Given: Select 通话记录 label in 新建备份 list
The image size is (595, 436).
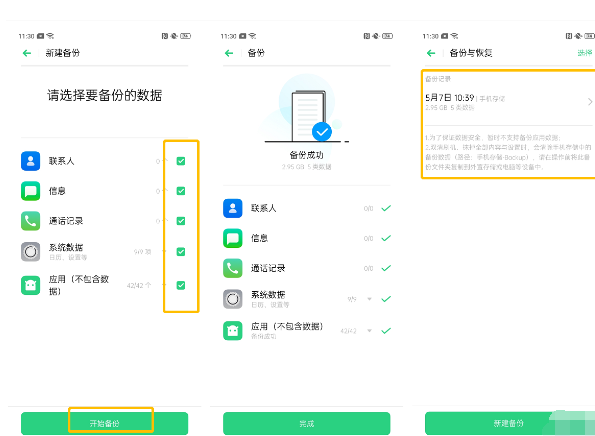Looking at the screenshot, I should tap(66, 221).
